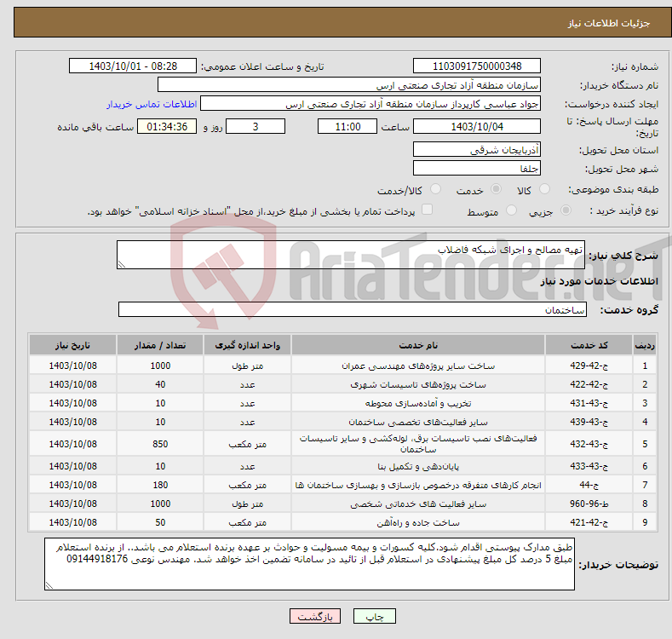Click service name پایان‌دهی و تکمیل بنا
Viewport: 672px width, 639px height.
point(418,466)
